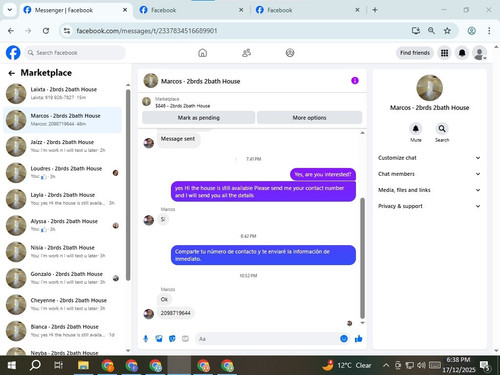
Task: Open the Facebook menu grid icon
Action: pyautogui.click(x=444, y=53)
